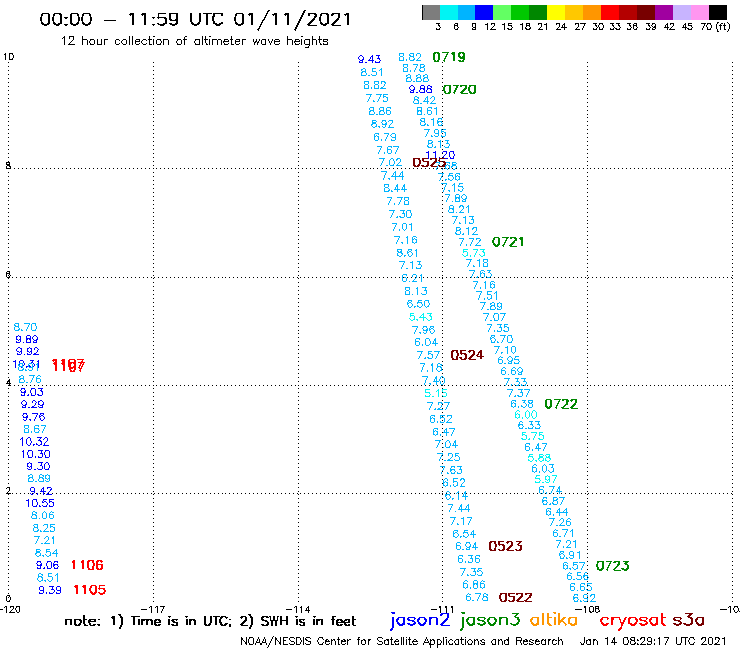Click the wave height value 10.55
Viewport: 740px width, 650px height.
tap(40, 503)
